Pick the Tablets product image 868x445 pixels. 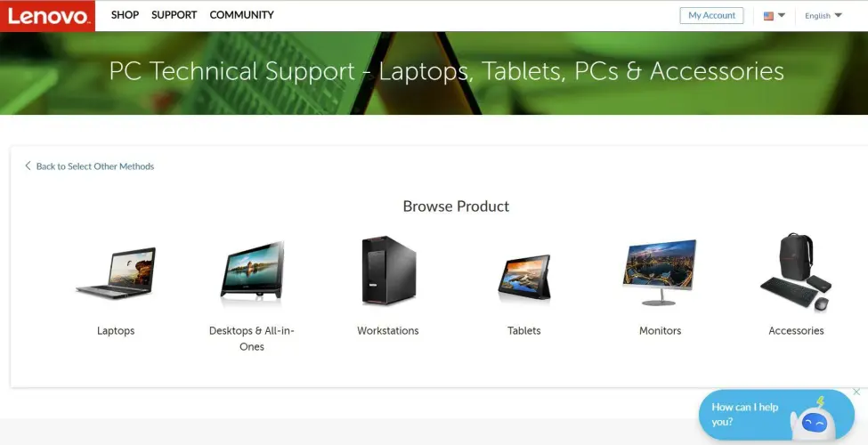(524, 278)
